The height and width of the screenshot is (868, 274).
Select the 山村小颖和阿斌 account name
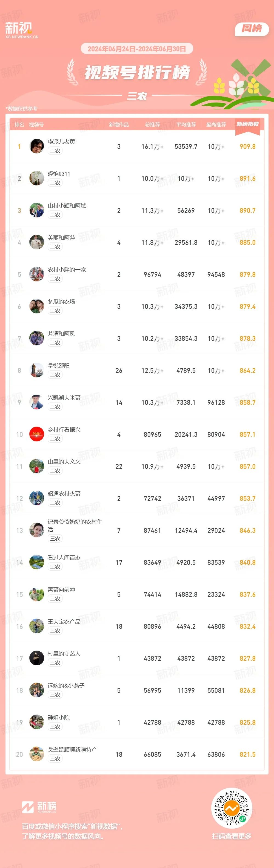[x=67, y=206]
